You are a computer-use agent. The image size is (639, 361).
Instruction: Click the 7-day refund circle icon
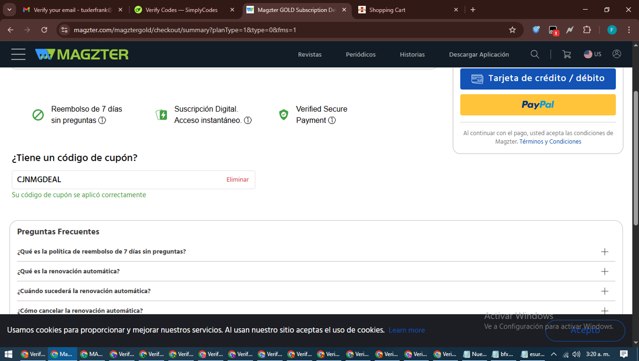(38, 115)
